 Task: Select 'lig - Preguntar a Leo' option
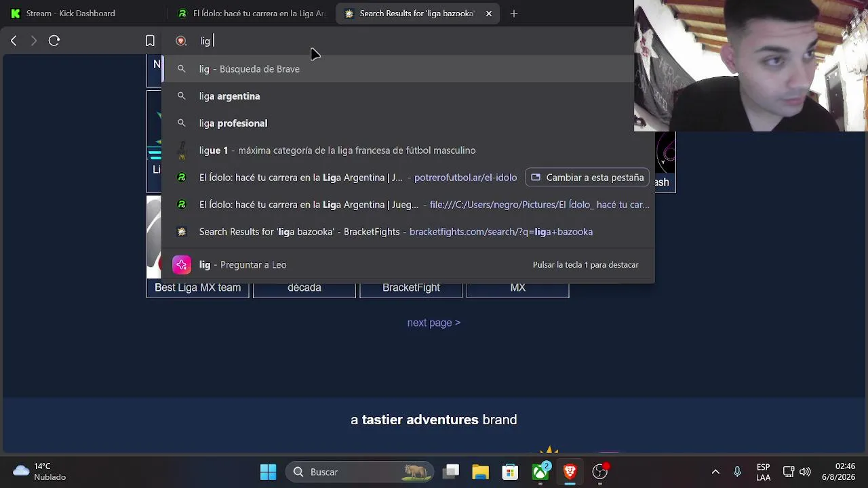408,265
